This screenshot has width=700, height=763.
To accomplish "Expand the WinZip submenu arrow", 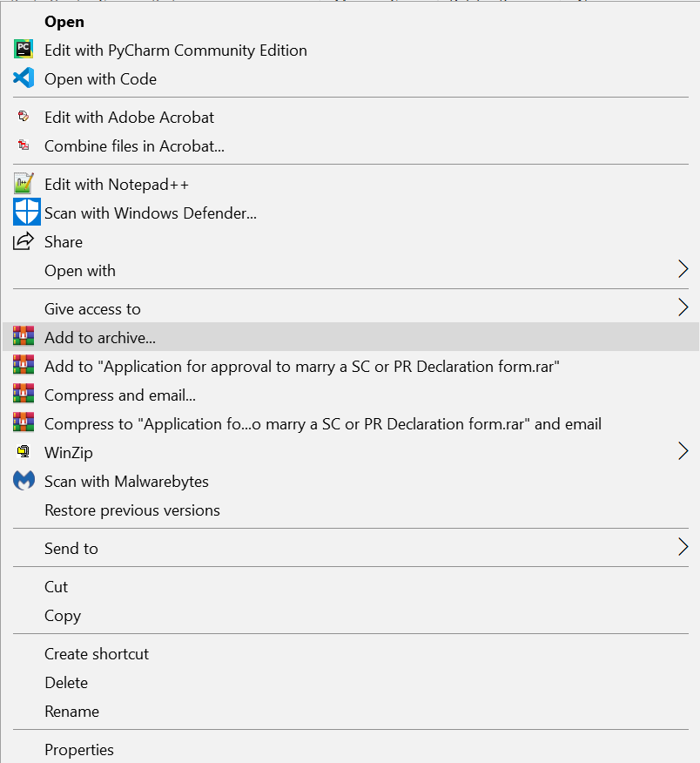I will tap(683, 451).
